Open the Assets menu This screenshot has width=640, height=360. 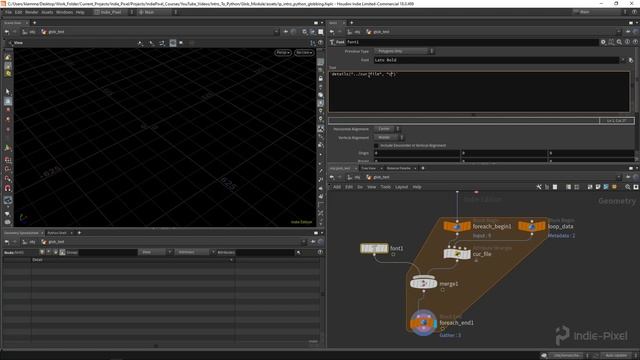pos(47,12)
